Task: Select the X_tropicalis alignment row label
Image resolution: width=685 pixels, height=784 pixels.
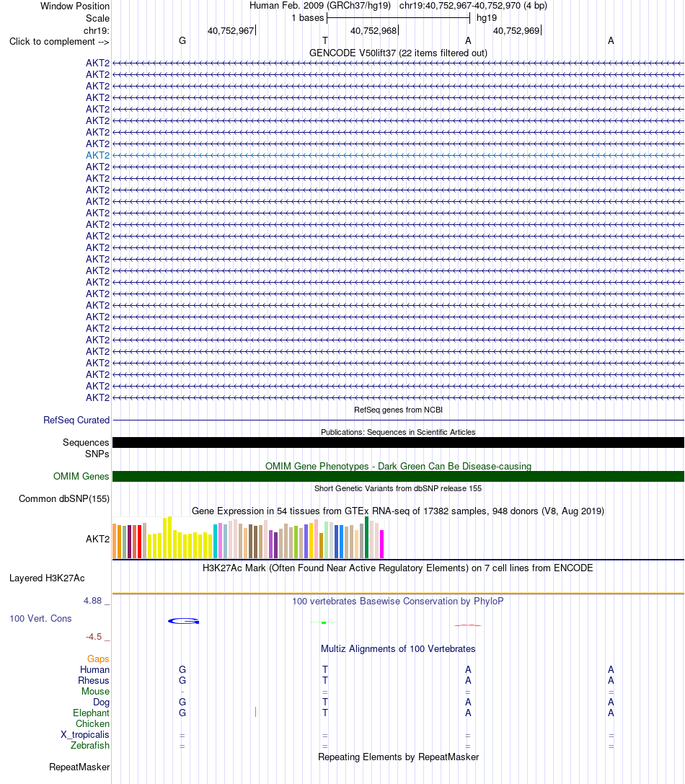Action: pyautogui.click(x=85, y=735)
